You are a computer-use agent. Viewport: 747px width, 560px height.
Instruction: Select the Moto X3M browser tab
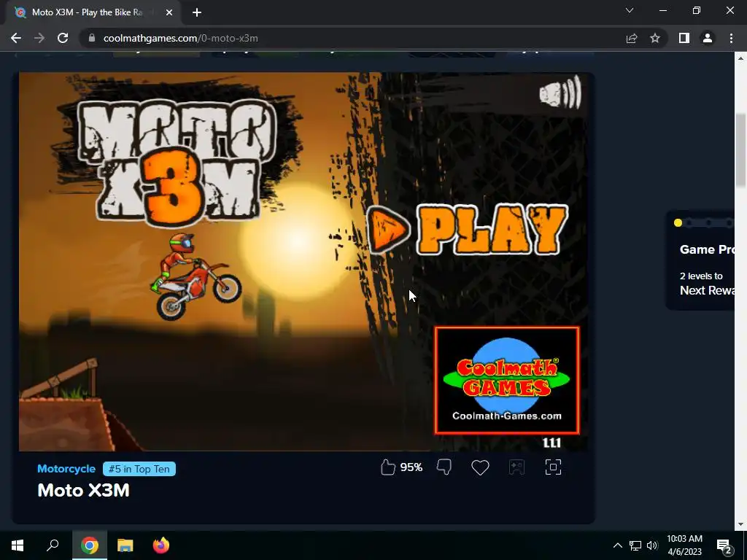pyautogui.click(x=93, y=12)
